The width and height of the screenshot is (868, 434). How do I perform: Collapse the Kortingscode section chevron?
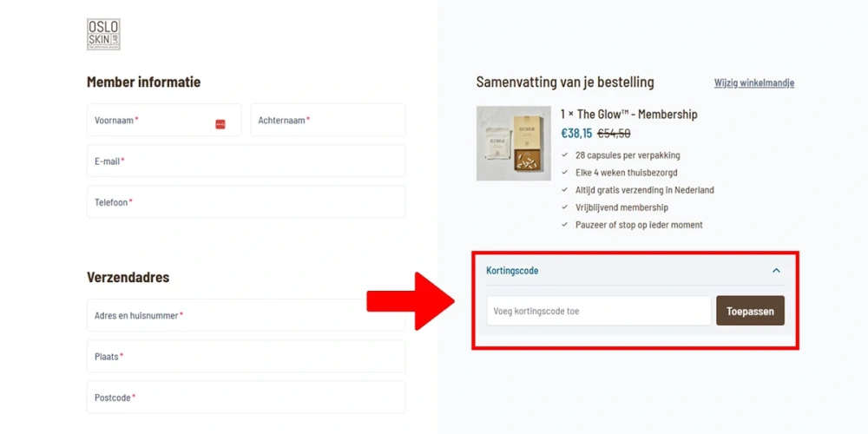click(x=776, y=271)
